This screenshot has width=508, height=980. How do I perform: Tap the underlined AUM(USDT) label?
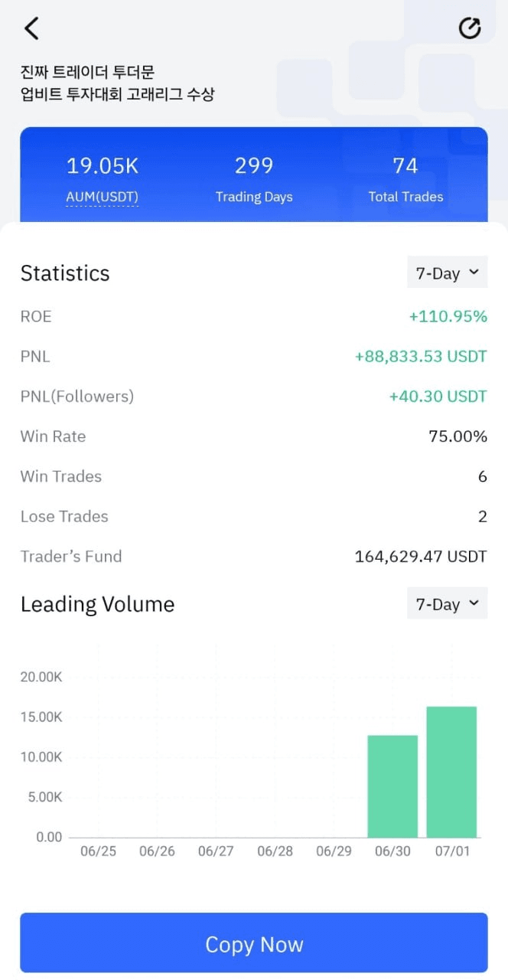(x=103, y=197)
